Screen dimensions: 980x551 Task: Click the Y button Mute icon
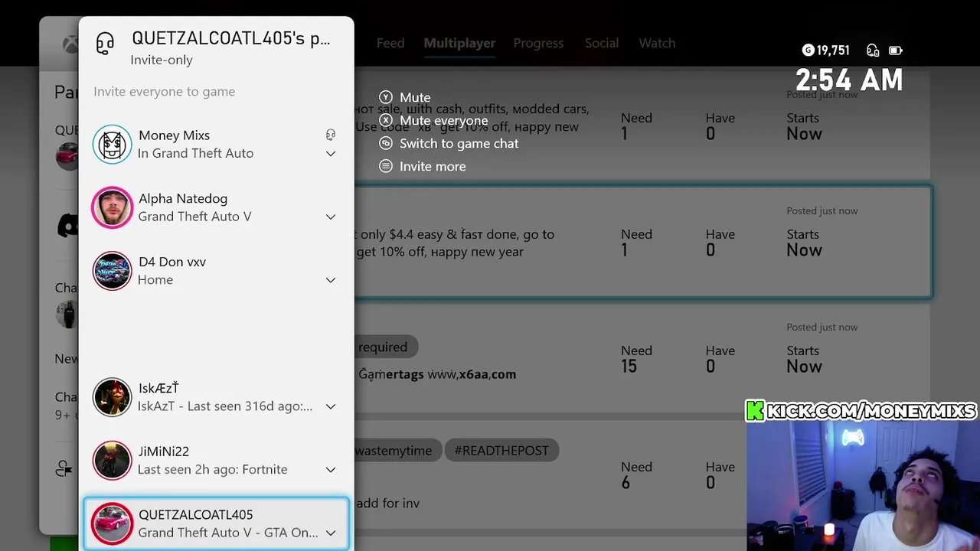click(386, 97)
